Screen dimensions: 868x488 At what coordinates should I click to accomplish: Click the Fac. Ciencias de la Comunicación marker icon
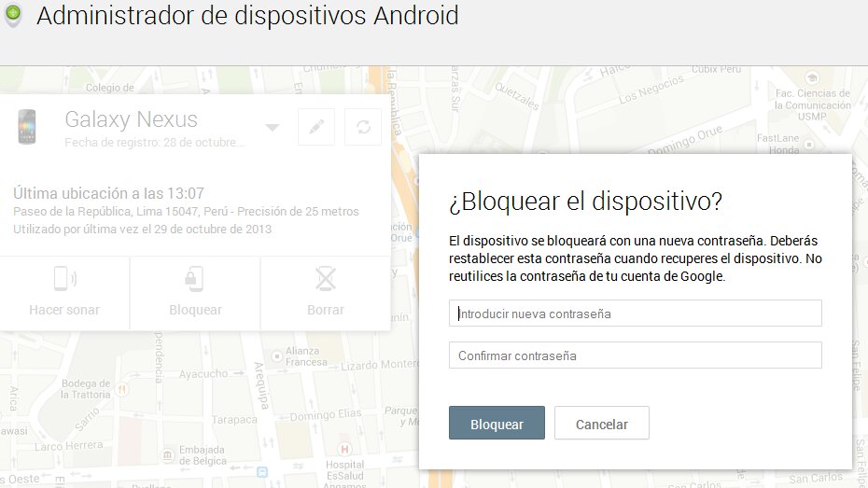[812, 77]
